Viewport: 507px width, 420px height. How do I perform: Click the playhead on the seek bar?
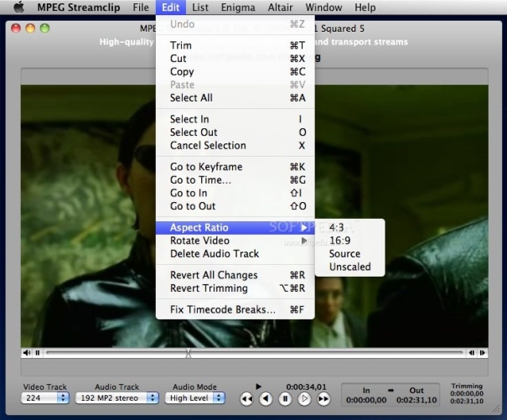coord(189,353)
